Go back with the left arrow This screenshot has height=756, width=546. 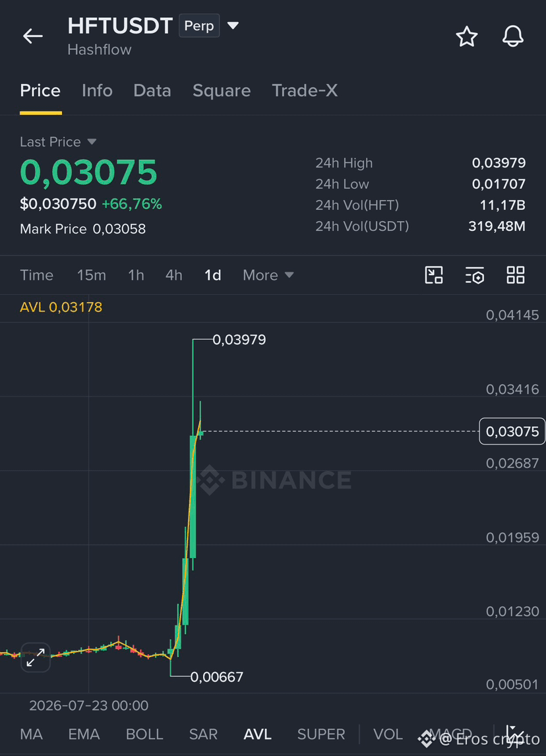coord(33,36)
